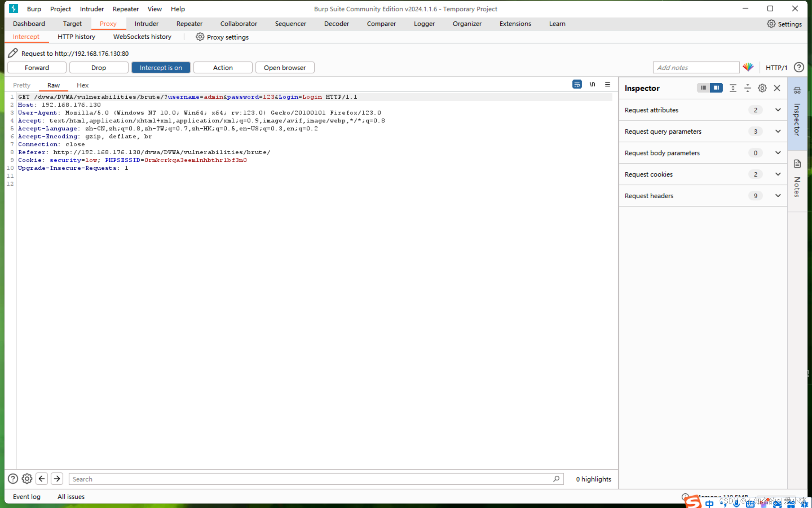The height and width of the screenshot is (508, 812).
Task: Toggle line wrapping in the message editor
Action: pos(577,84)
